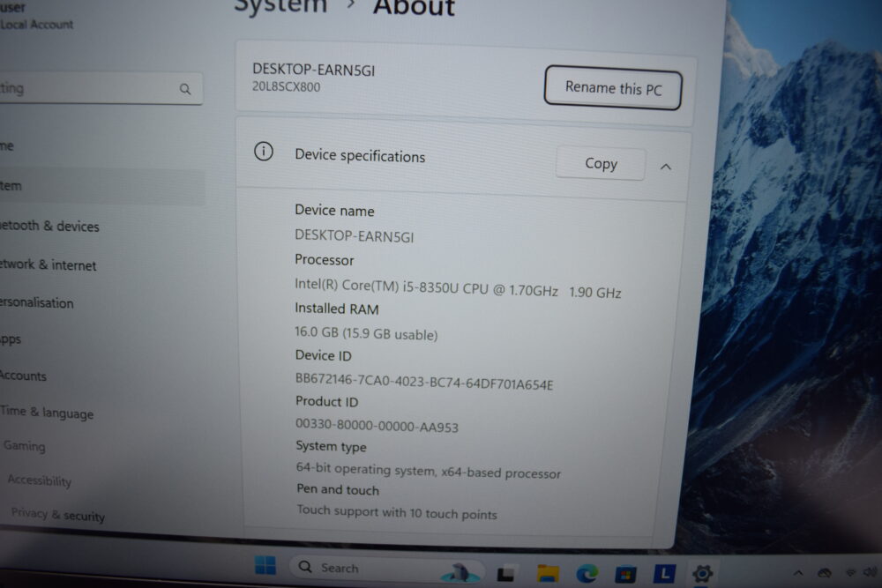The height and width of the screenshot is (588, 882).
Task: Click the Rename this PC button
Action: pos(613,87)
